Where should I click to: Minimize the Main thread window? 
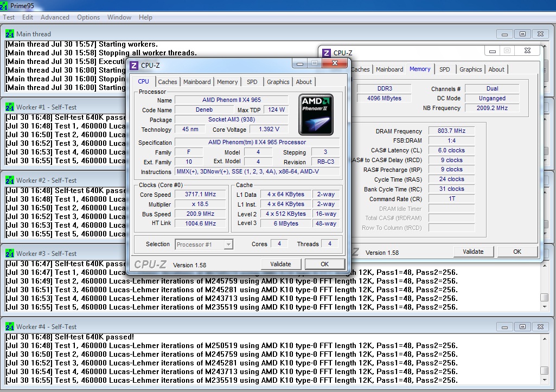(504, 34)
